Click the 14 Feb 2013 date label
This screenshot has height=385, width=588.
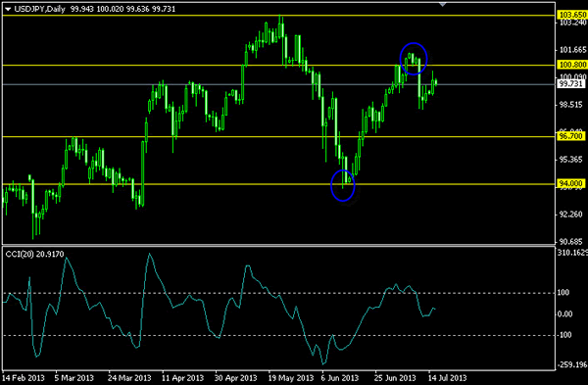pos(24,378)
